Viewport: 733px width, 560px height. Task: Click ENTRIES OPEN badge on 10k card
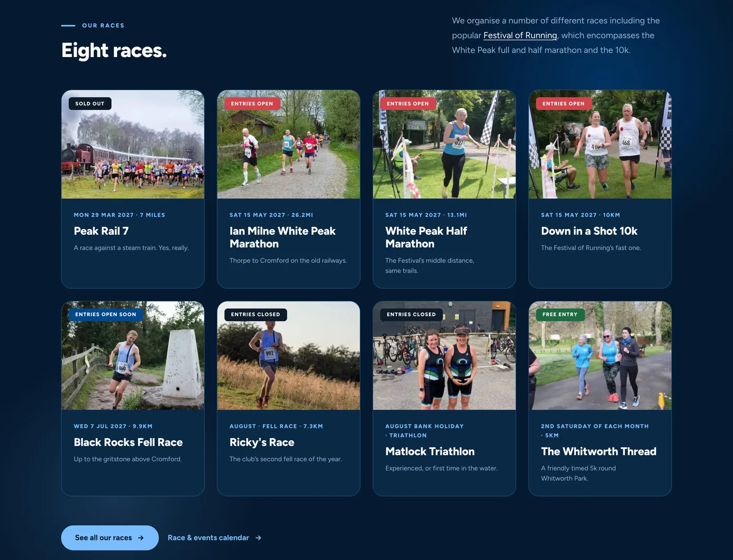click(x=563, y=103)
